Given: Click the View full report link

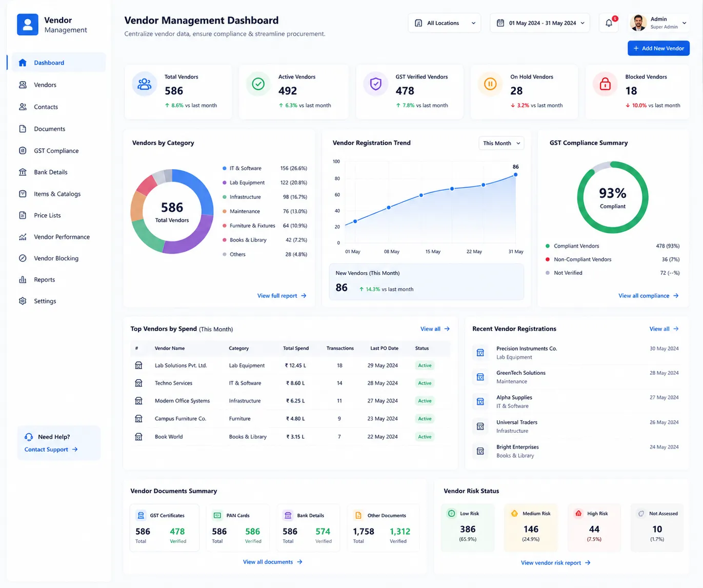Looking at the screenshot, I should (282, 296).
